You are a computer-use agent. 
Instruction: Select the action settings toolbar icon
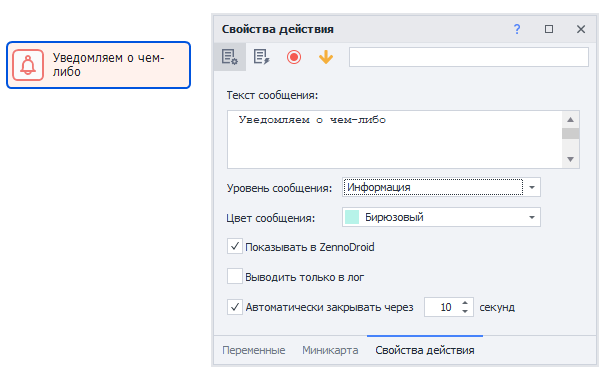point(230,57)
